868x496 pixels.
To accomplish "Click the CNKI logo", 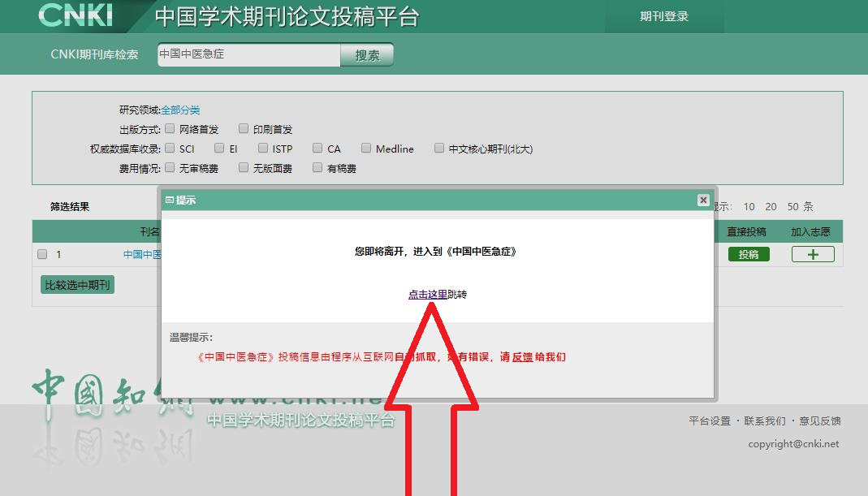I will (x=76, y=15).
